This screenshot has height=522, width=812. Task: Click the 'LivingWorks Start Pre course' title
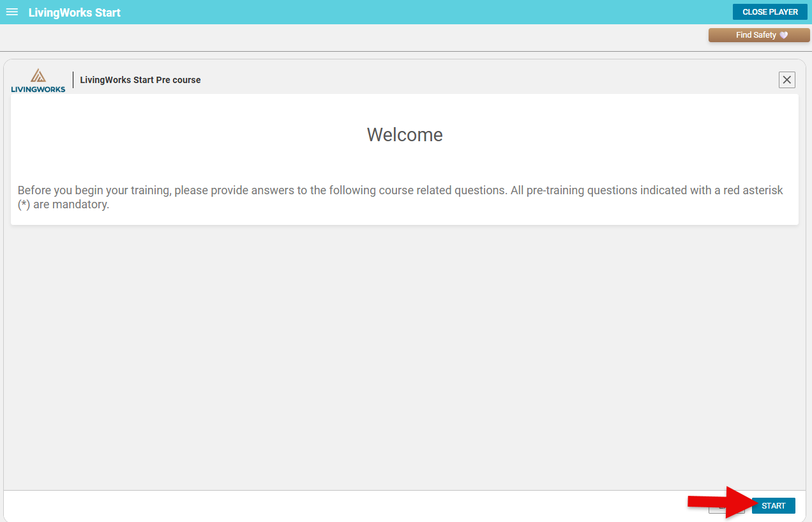coord(140,80)
